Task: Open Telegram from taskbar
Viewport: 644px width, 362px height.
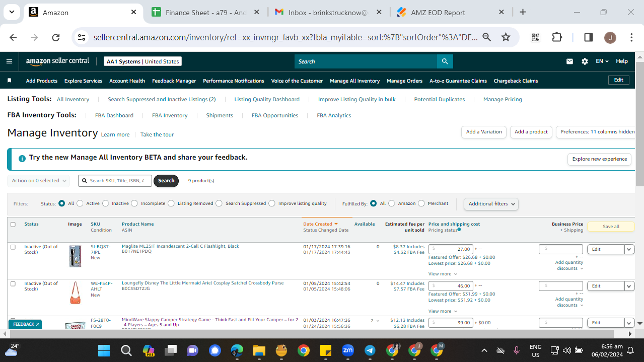Action: tap(370, 350)
